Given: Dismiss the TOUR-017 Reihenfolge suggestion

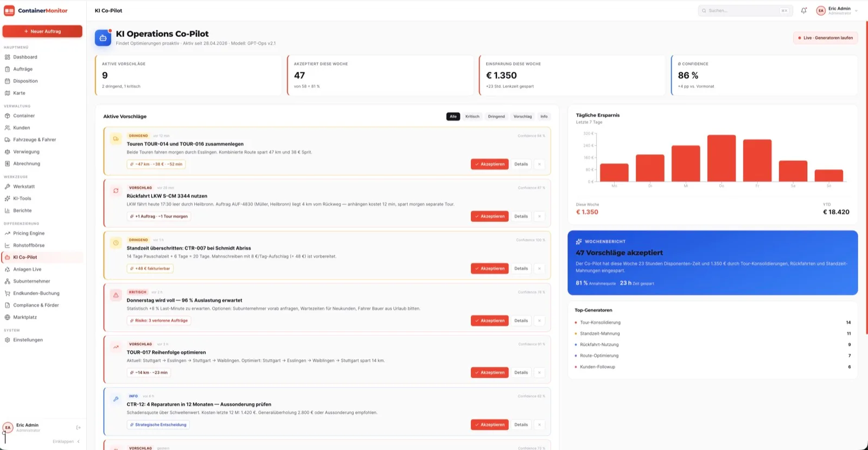Looking at the screenshot, I should (x=539, y=372).
